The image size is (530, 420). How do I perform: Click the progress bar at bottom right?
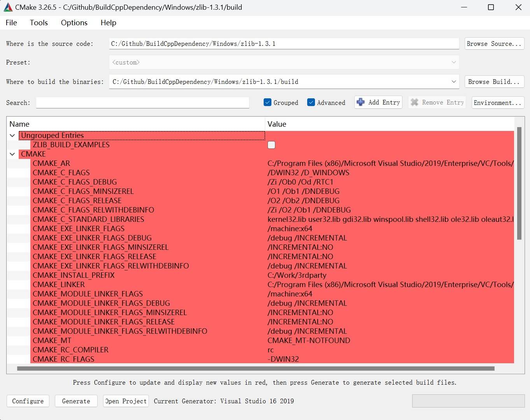468,401
